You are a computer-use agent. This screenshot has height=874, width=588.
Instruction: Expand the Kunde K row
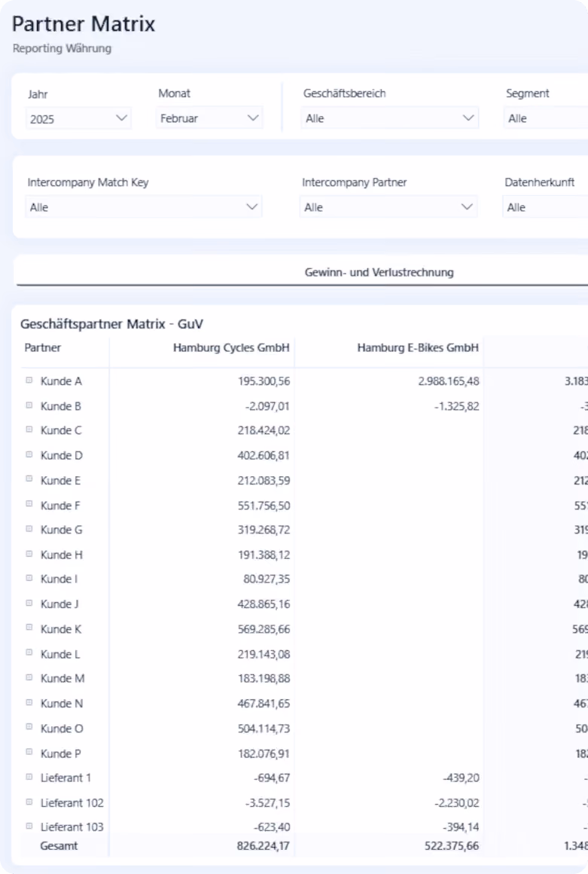(29, 628)
